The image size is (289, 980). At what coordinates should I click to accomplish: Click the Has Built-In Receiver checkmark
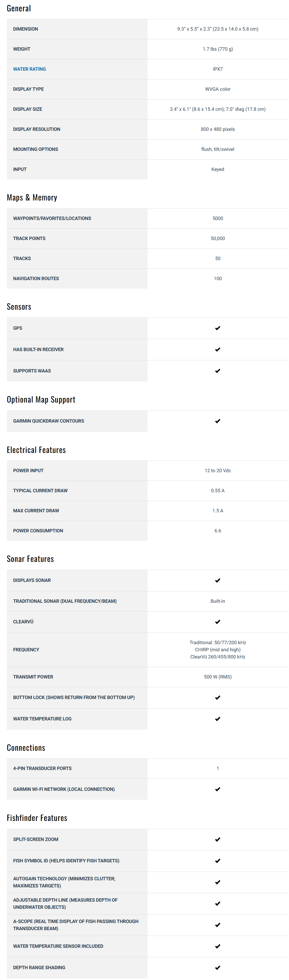click(217, 349)
